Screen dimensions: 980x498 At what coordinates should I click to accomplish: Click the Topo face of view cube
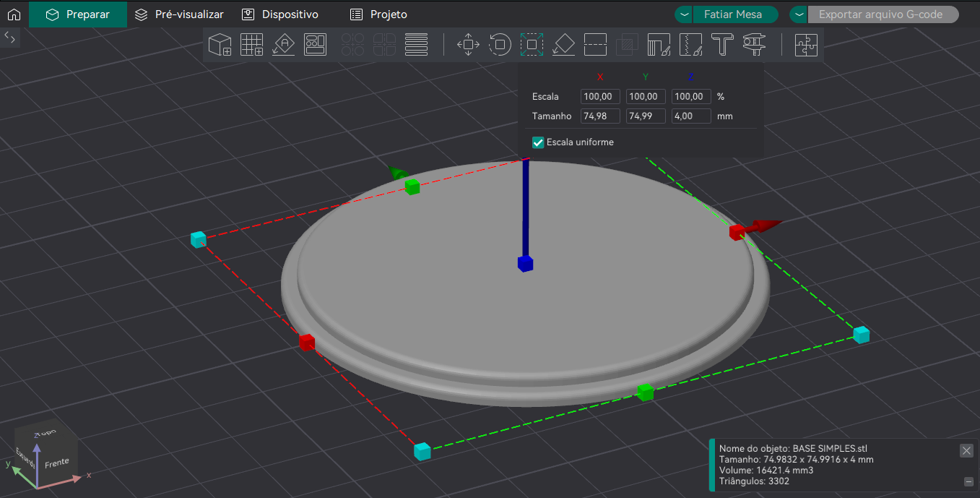48,432
